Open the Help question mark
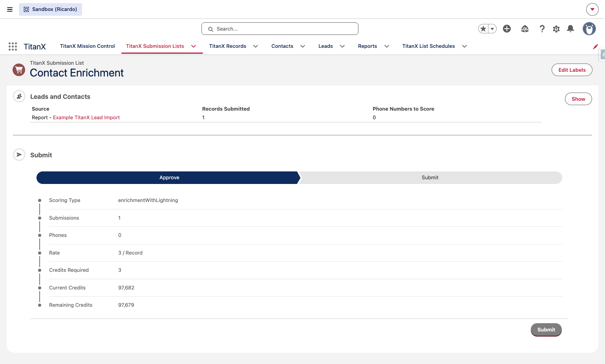Viewport: 605px width, 364px height. tap(542, 29)
